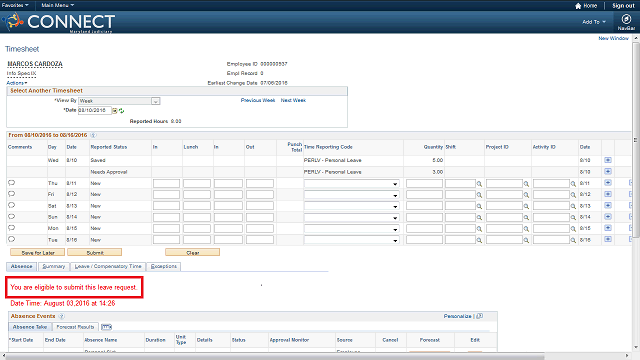Screen dimensions: 640x360
Task: Open Time Reporting Code dropdown for Tue 8/16
Action: [395, 240]
